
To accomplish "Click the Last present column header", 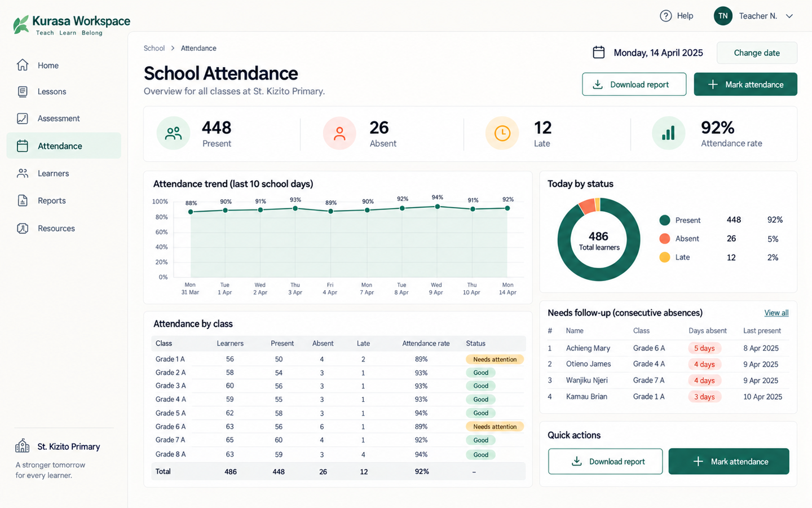I will coord(762,331).
